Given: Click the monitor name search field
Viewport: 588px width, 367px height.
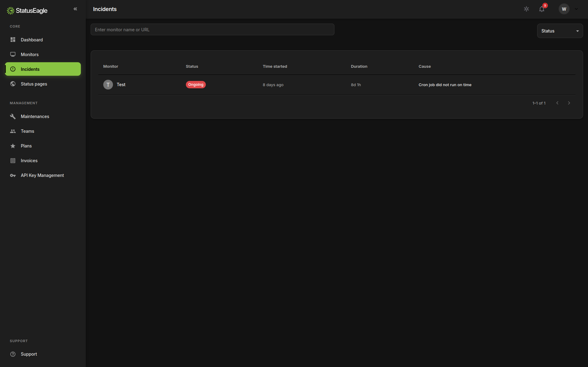Looking at the screenshot, I should coord(212,29).
